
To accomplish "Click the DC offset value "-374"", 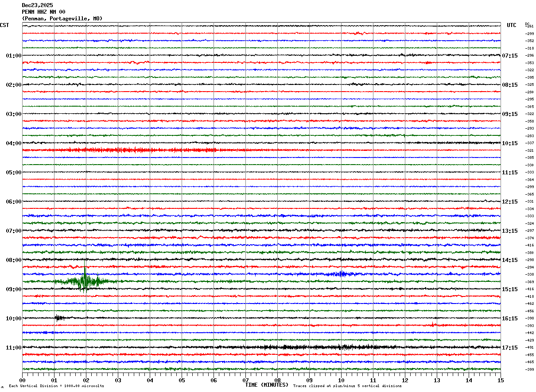I will click(x=530, y=238).
